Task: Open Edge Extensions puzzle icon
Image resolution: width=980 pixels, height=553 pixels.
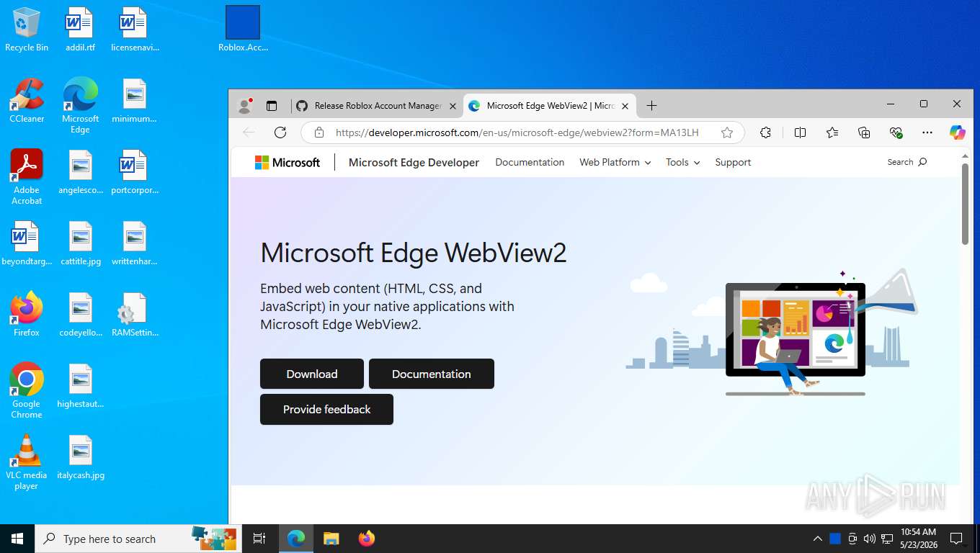Action: (765, 132)
